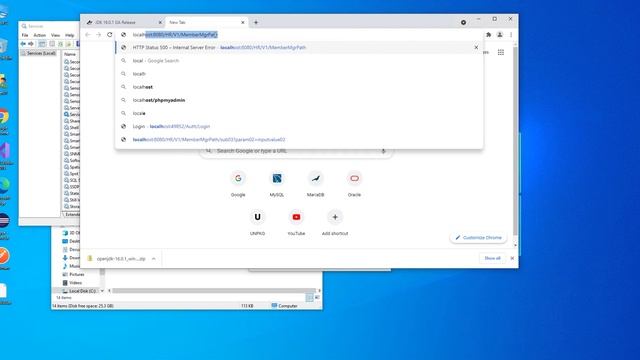Open the downloaded openjdk zip file
This screenshot has height=360, width=640.
point(117,259)
